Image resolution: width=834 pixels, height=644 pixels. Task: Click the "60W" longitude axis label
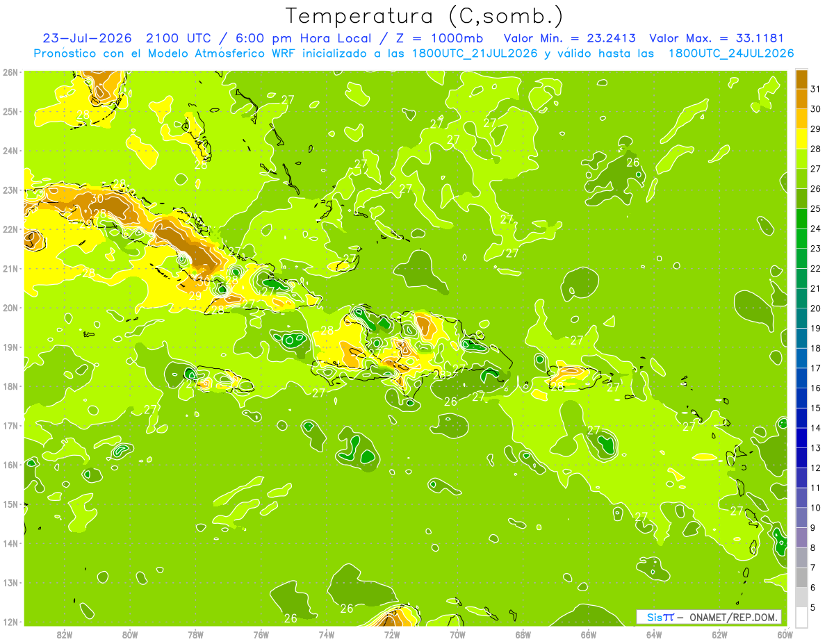(x=785, y=634)
